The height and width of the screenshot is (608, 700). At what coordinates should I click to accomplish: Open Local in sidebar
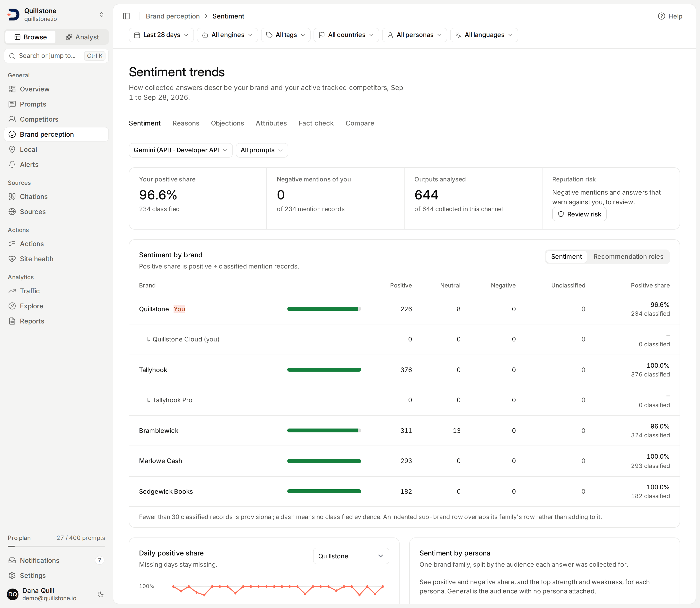click(x=56, y=149)
